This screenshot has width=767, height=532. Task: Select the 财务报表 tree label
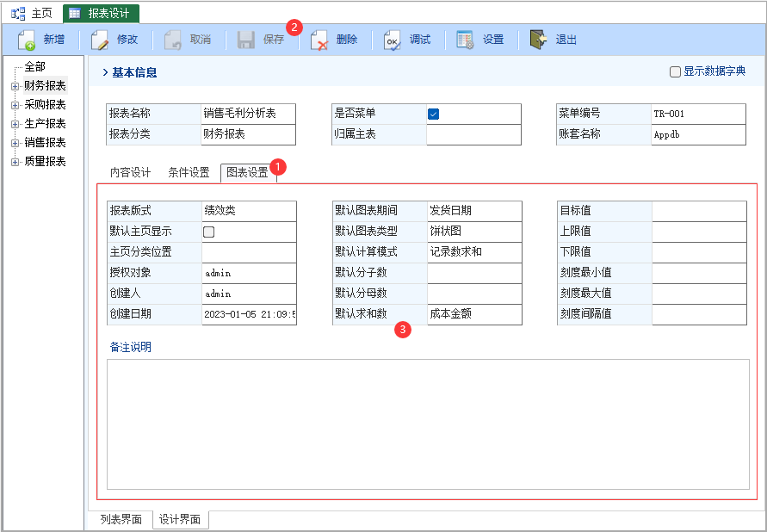click(x=45, y=85)
